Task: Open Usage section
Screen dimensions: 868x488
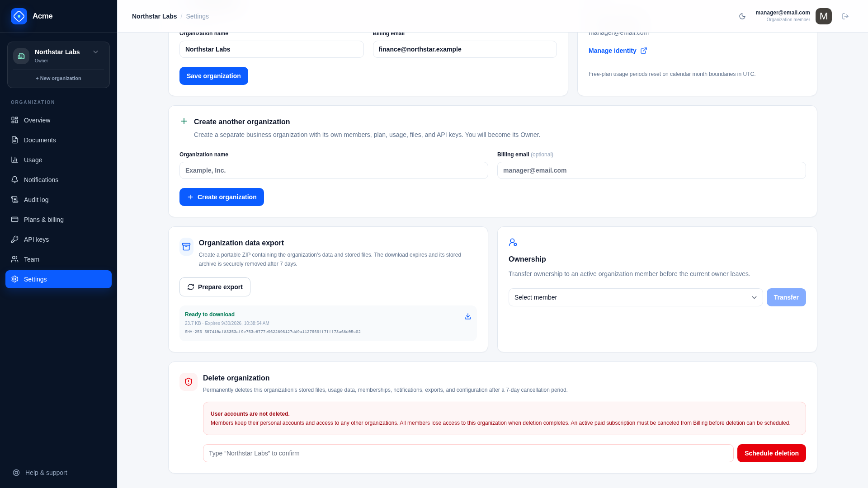Action: click(58, 160)
